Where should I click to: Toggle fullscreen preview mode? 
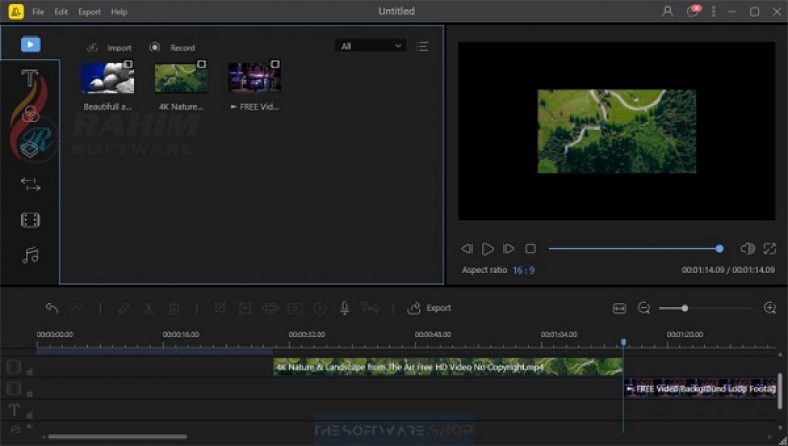coord(770,248)
